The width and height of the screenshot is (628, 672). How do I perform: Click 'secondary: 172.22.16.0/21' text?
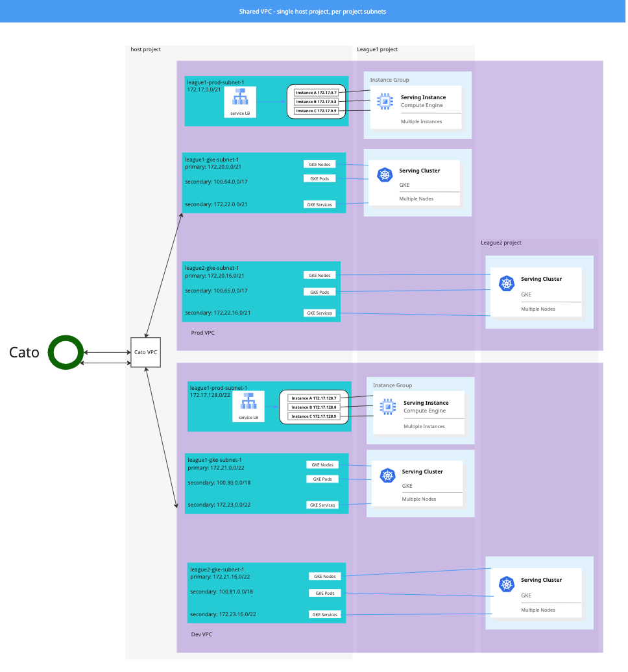219,314
